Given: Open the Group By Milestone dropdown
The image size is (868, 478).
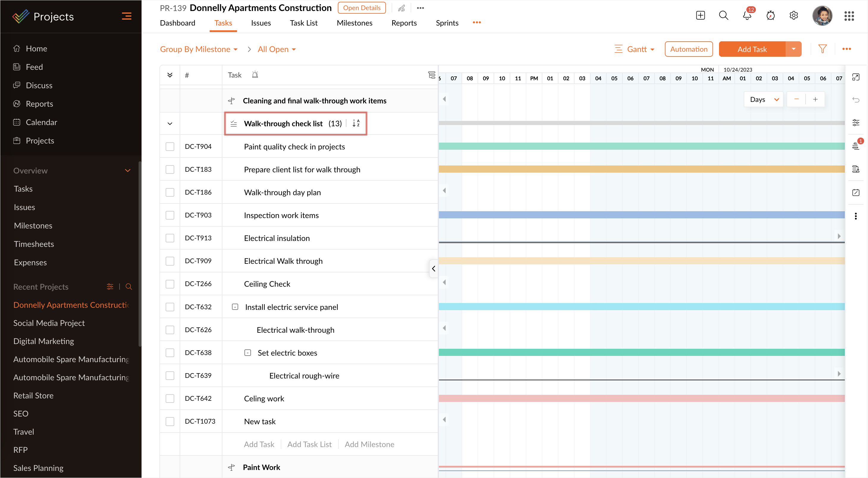Looking at the screenshot, I should coord(199,50).
